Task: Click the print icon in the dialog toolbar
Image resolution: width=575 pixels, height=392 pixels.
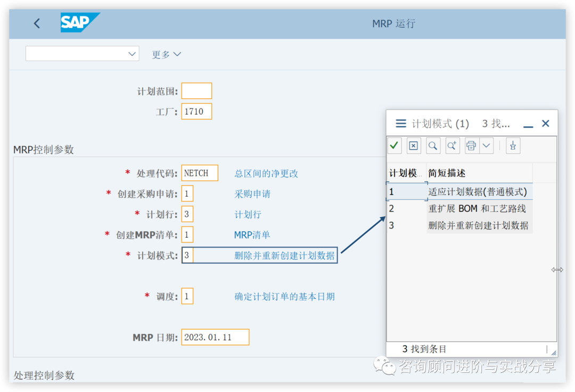Action: click(471, 145)
